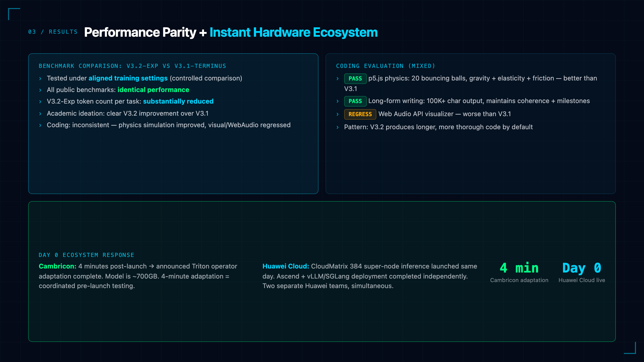Click the 'Huawei Cloud:' label
The image size is (644, 362).
286,266
